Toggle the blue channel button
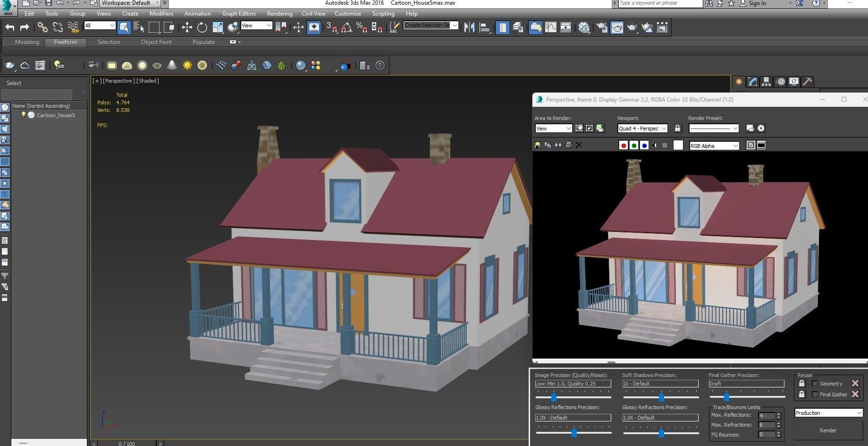This screenshot has width=868, height=446. pyautogui.click(x=644, y=146)
